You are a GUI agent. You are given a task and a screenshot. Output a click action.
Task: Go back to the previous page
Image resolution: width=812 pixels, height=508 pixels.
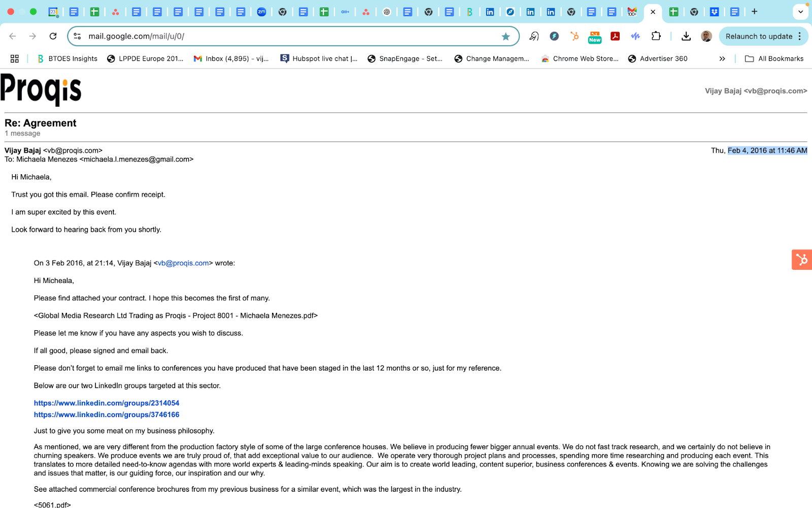13,36
